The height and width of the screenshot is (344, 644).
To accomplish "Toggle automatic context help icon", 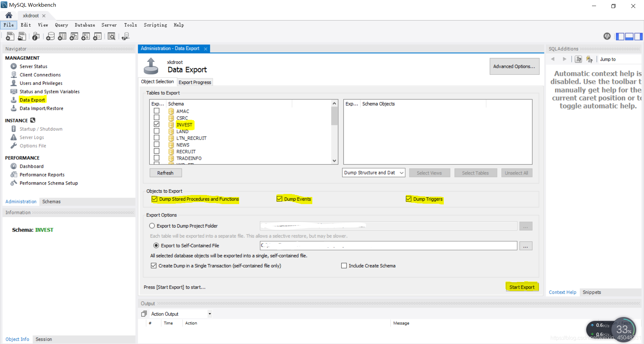I will (589, 59).
